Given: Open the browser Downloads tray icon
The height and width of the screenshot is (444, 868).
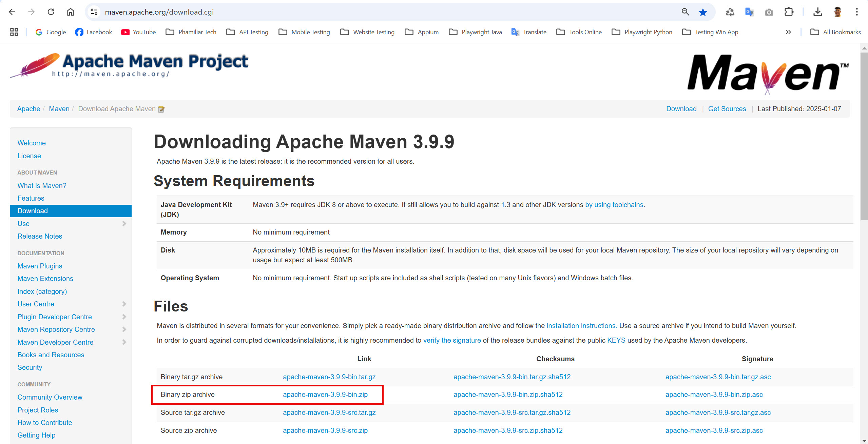Looking at the screenshot, I should [x=818, y=12].
